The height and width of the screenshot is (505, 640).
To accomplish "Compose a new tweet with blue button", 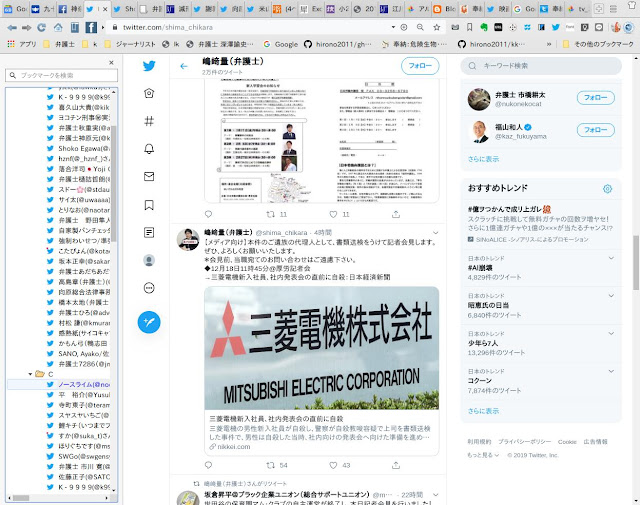I will pyautogui.click(x=149, y=322).
